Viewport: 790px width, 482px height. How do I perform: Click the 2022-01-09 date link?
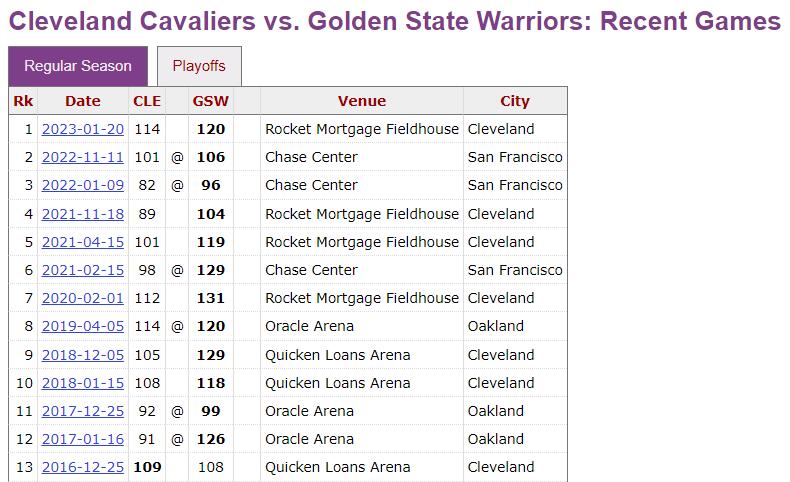pos(83,185)
